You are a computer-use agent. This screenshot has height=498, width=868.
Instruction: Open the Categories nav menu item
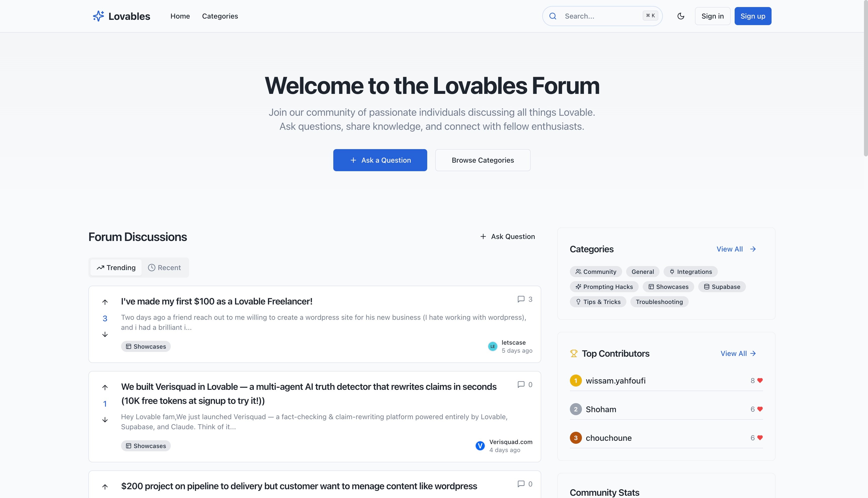[220, 16]
